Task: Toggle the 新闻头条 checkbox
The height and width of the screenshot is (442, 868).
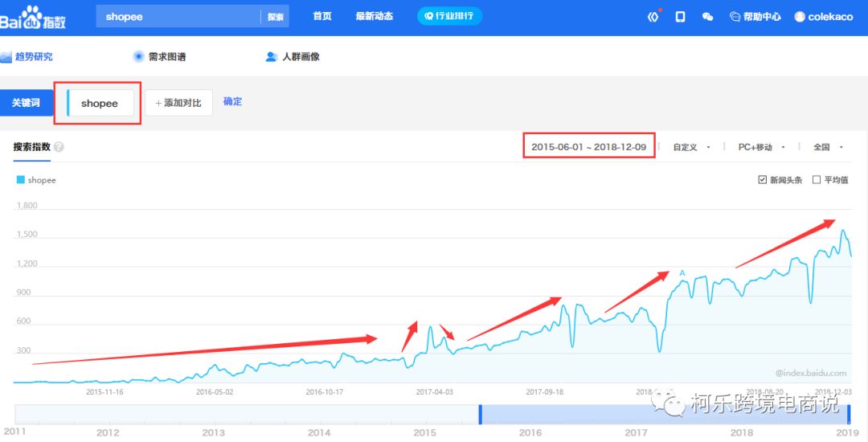Action: tap(762, 180)
